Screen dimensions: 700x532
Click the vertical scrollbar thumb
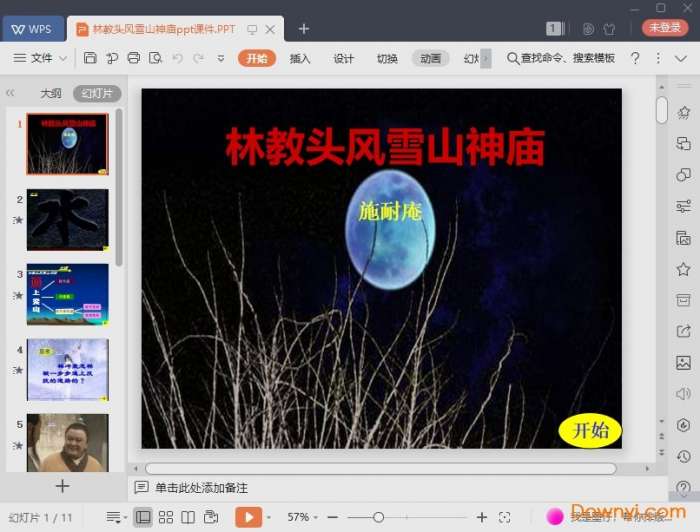(x=662, y=110)
